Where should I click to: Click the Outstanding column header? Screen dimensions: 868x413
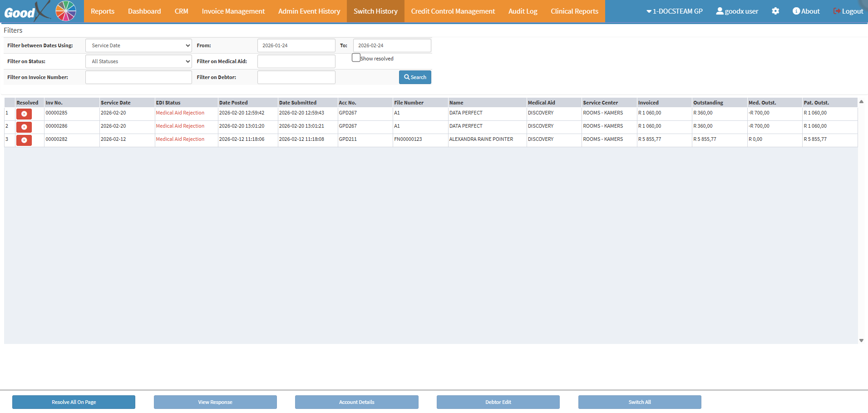coord(720,103)
